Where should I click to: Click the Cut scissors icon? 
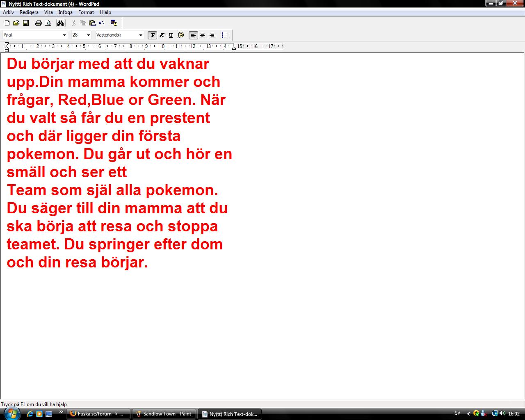coord(73,23)
